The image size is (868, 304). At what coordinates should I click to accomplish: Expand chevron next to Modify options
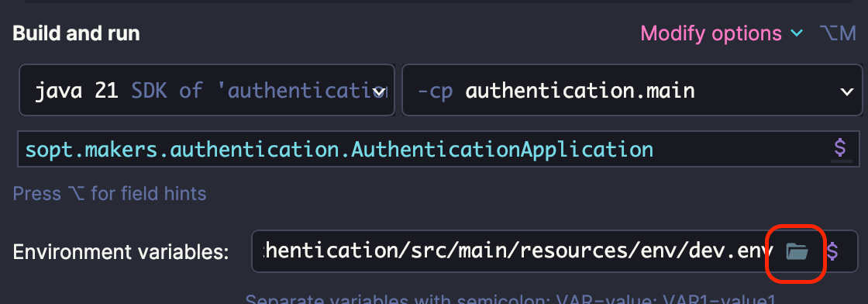797,34
